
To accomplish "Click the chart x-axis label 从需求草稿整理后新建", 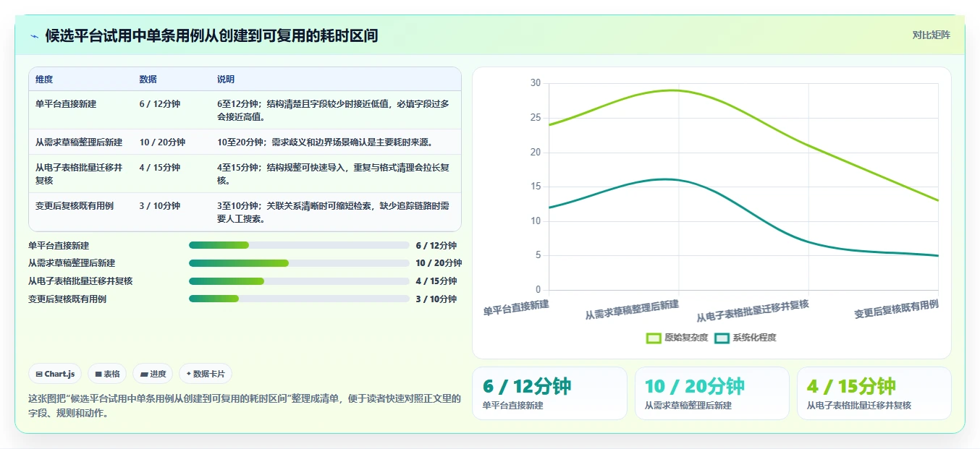I will click(x=632, y=310).
